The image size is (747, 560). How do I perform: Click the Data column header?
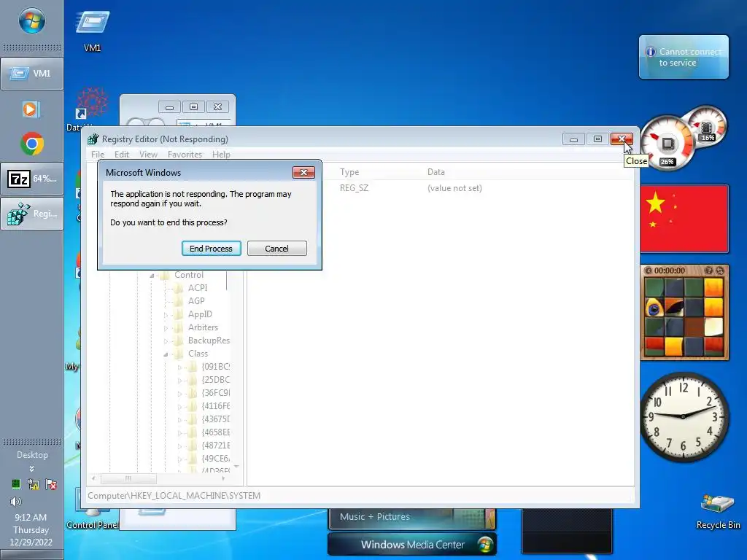436,172
